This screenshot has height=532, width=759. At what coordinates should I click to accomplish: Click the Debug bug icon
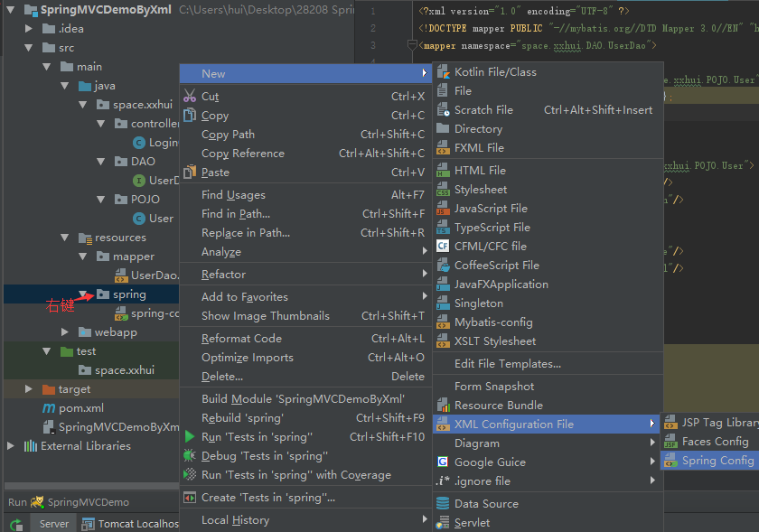190,455
